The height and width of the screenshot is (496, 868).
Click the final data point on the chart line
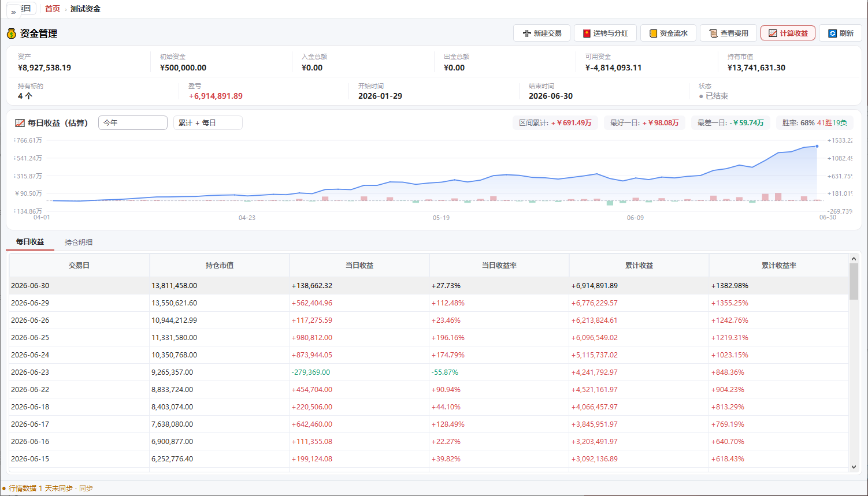(x=817, y=146)
